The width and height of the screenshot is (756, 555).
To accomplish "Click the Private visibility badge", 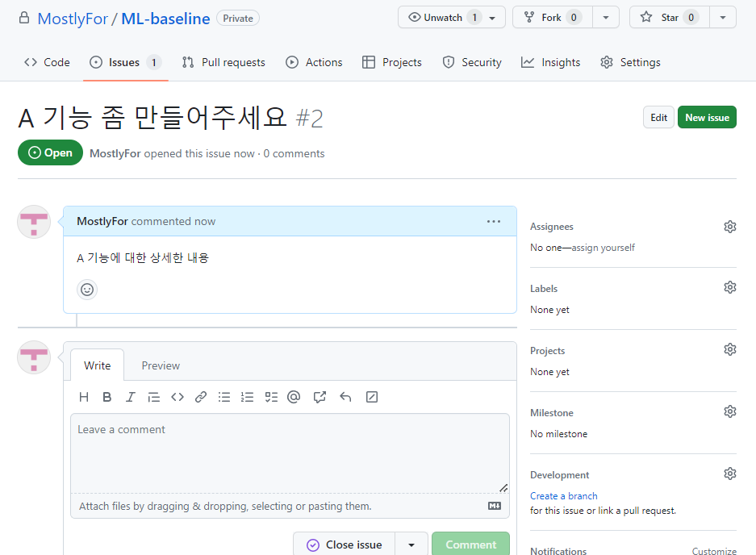I will point(238,19).
